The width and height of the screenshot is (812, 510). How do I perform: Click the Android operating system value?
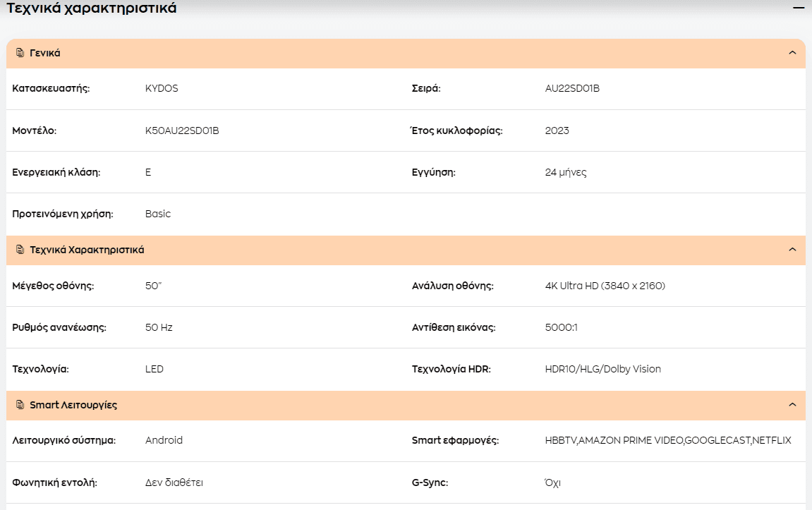click(164, 440)
